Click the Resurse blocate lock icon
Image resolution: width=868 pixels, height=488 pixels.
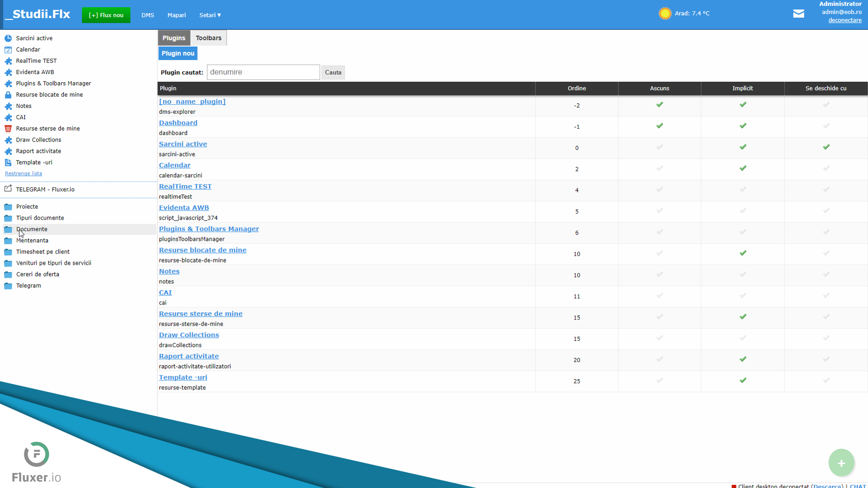8,95
